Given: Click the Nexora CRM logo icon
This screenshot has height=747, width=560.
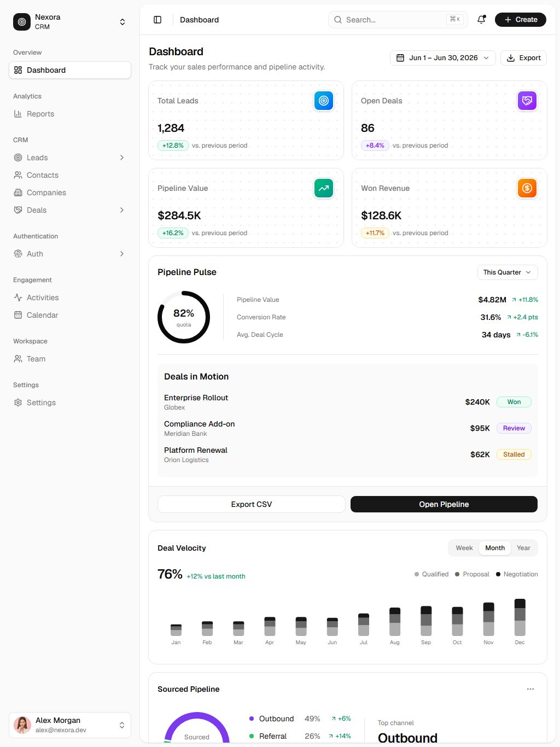Looking at the screenshot, I should (x=22, y=22).
